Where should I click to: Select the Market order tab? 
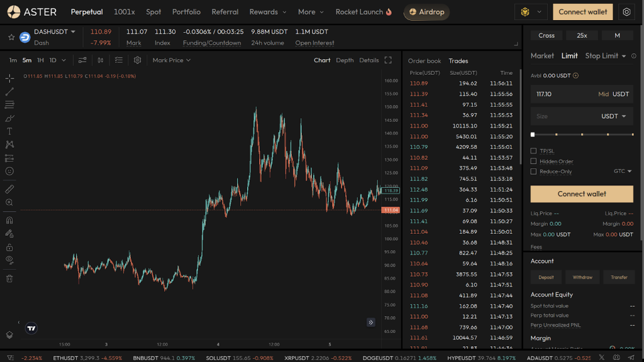[x=542, y=56]
